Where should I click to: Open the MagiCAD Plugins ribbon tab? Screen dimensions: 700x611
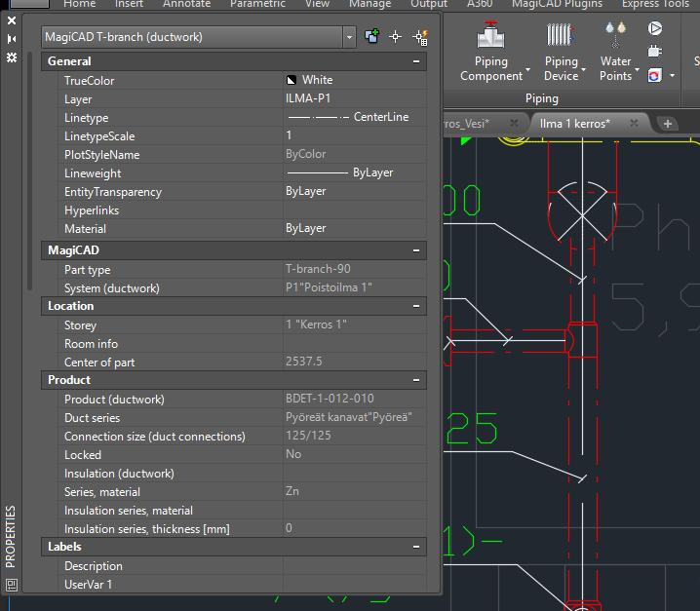pyautogui.click(x=557, y=4)
